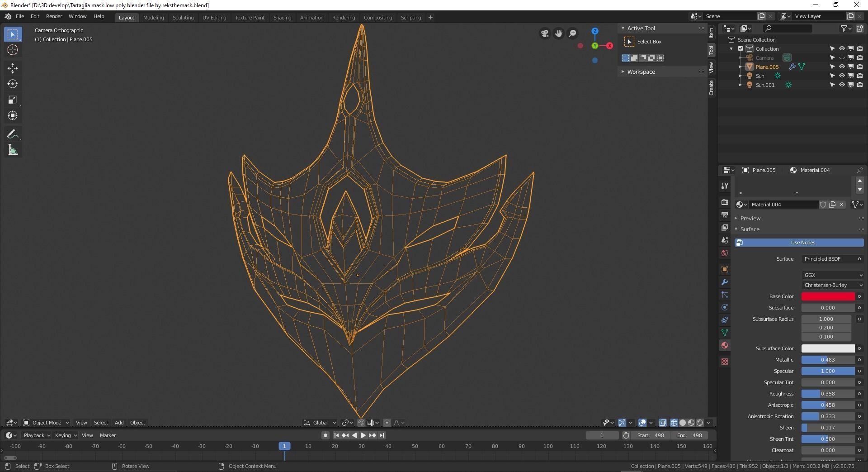Switch to the Shading workspace tab

point(282,18)
